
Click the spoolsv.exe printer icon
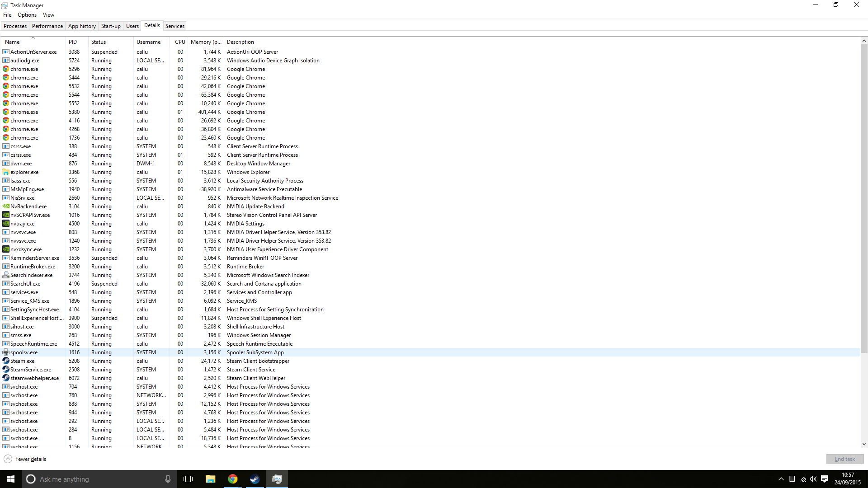point(6,352)
